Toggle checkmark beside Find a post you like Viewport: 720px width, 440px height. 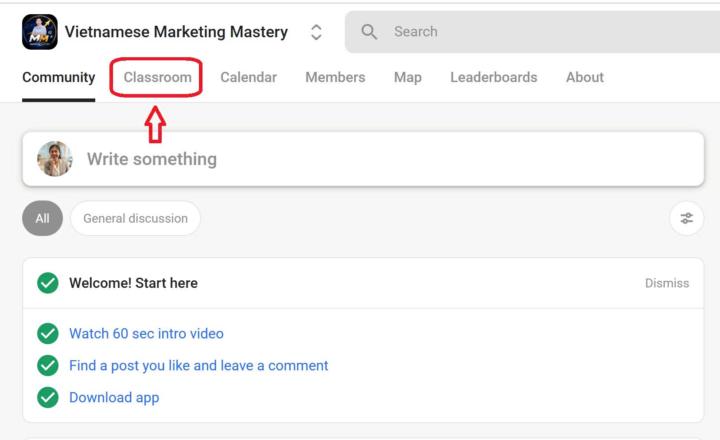coord(48,366)
